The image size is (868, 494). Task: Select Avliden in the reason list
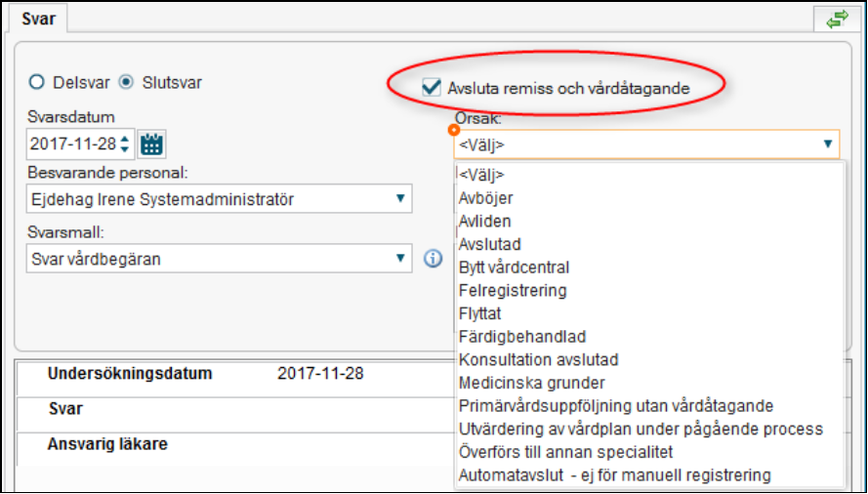pyautogui.click(x=484, y=222)
